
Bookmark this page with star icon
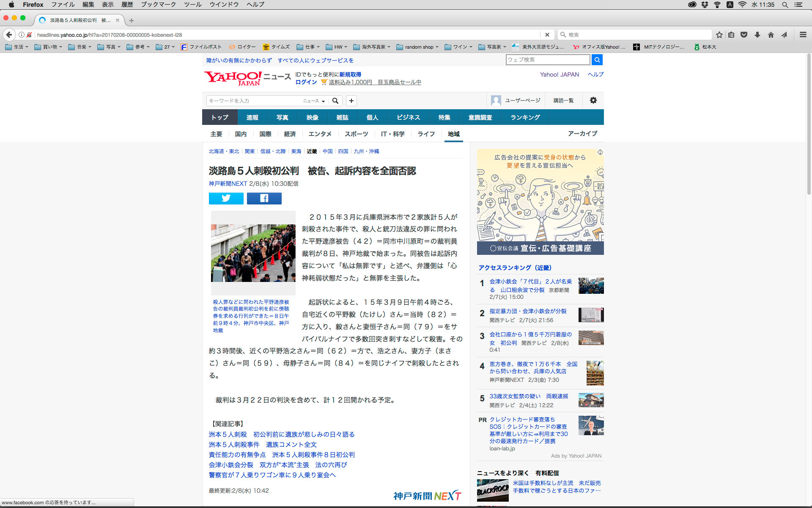point(719,35)
